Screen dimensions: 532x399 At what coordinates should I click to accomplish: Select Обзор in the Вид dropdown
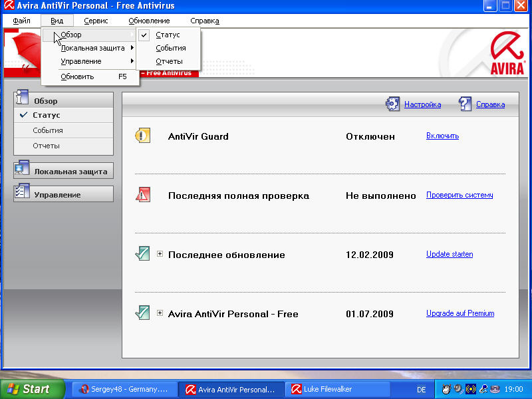coord(90,35)
